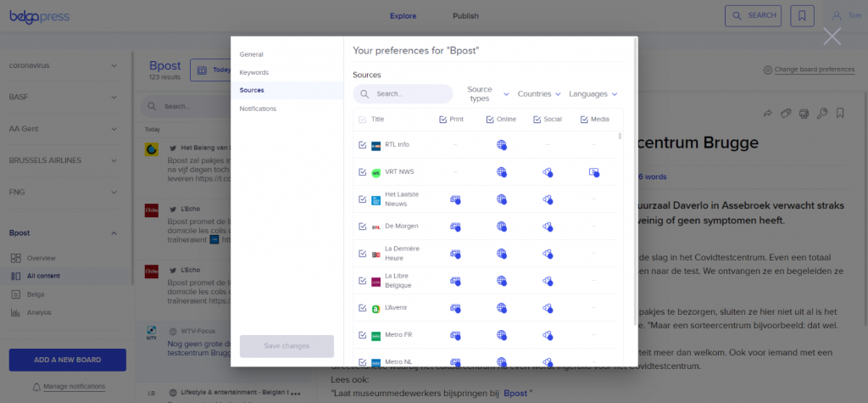
Task: Click the print icon above article
Action: [x=804, y=114]
